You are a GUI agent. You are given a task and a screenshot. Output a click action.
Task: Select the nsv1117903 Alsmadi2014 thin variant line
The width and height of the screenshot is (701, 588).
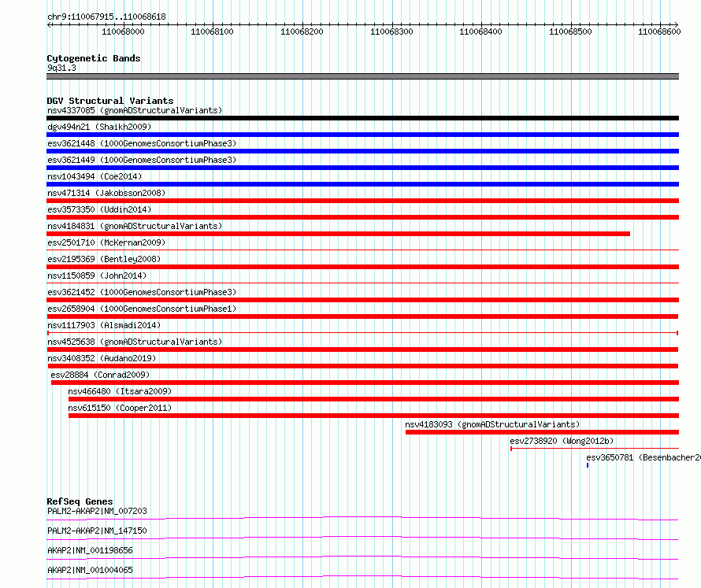(x=362, y=333)
